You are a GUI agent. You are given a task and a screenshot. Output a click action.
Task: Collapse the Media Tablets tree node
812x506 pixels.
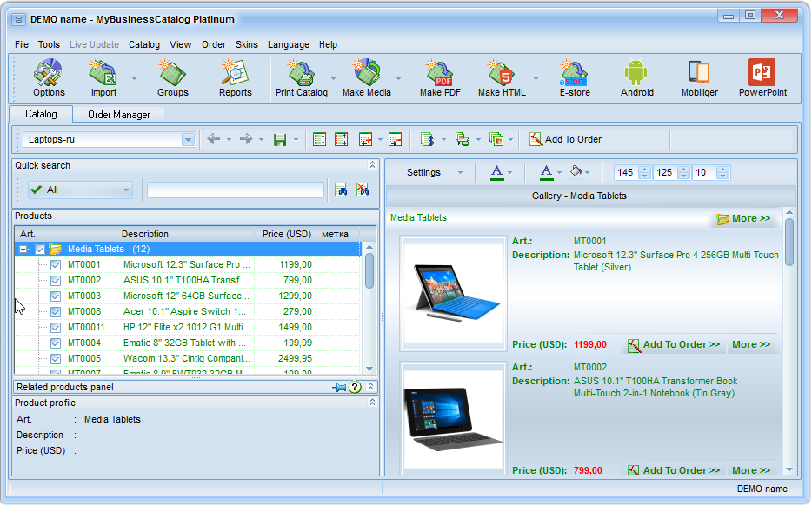[x=23, y=250]
